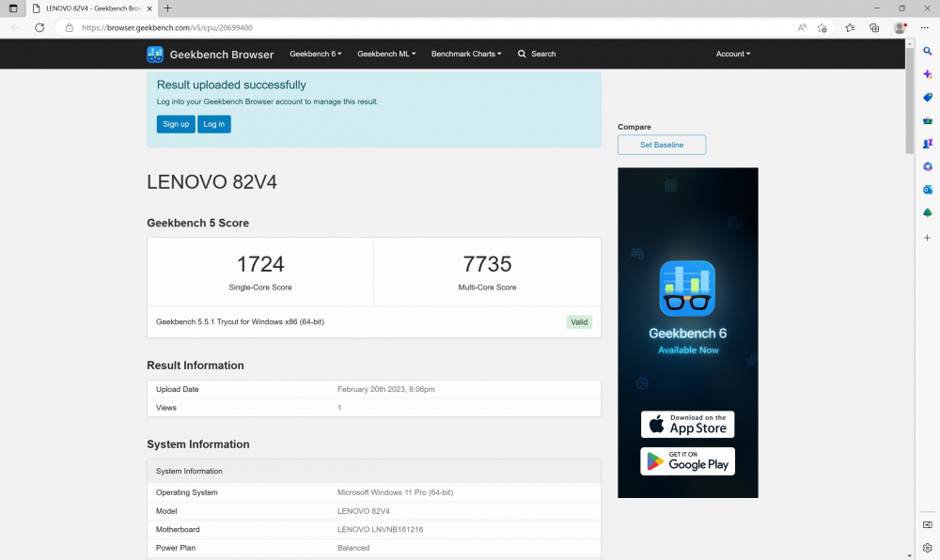This screenshot has height=560, width=940.
Task: Open the Collections icon
Action: tap(874, 27)
